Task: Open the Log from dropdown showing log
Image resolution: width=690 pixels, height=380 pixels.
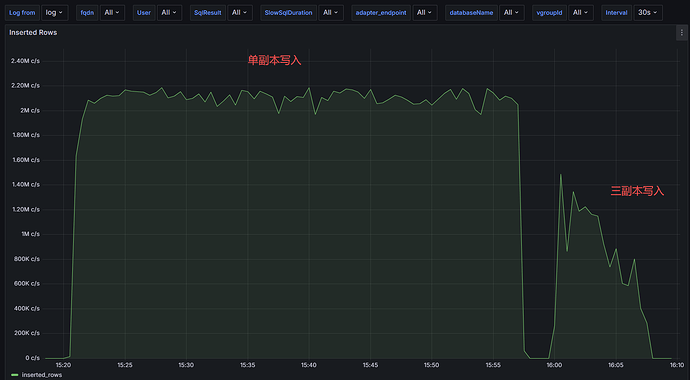Action: click(x=55, y=13)
